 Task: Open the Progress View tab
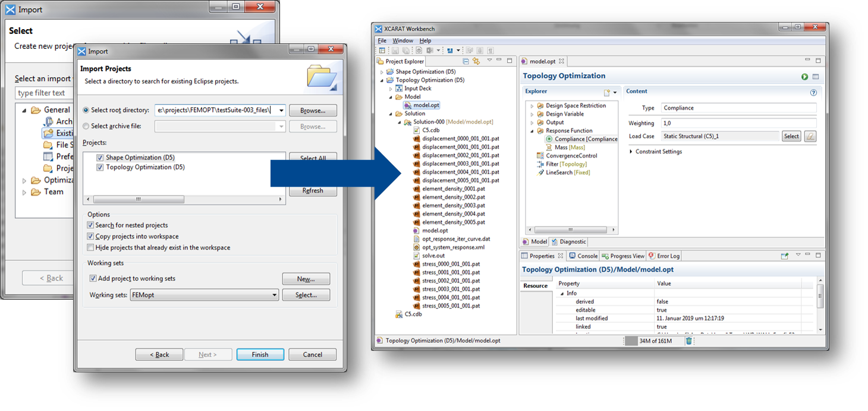coord(623,256)
